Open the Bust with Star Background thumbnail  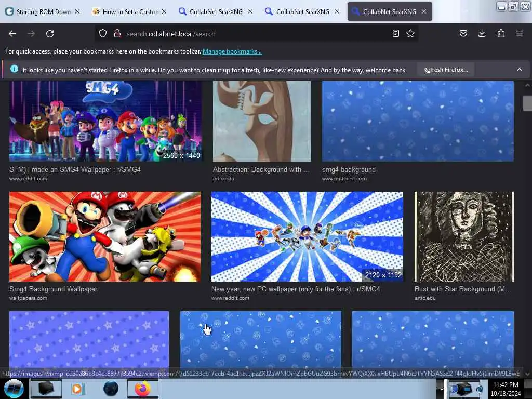pos(464,236)
